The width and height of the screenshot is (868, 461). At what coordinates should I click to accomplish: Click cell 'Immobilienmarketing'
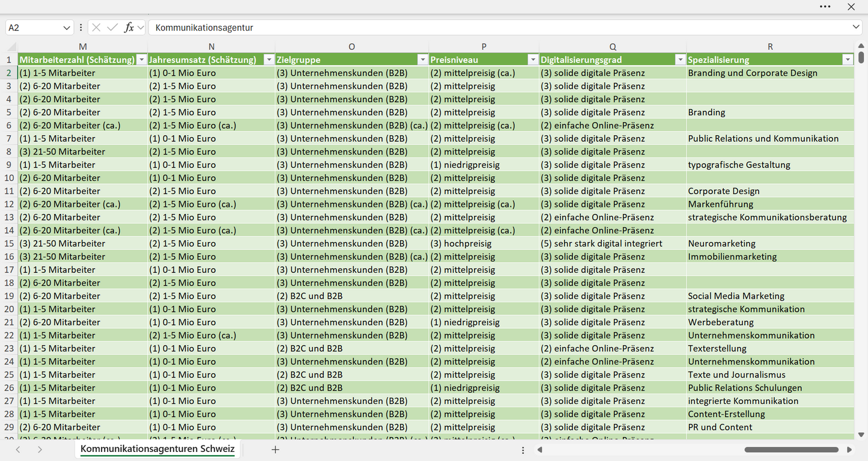point(770,257)
